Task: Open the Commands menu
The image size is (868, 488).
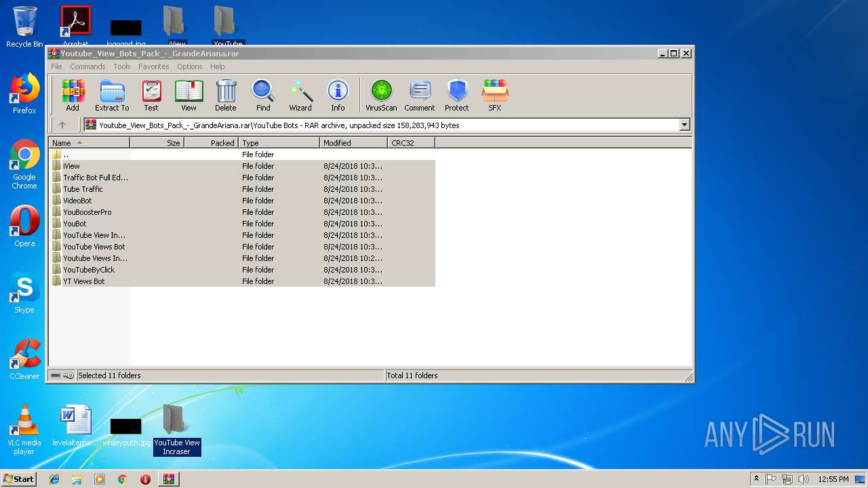Action: click(87, 66)
